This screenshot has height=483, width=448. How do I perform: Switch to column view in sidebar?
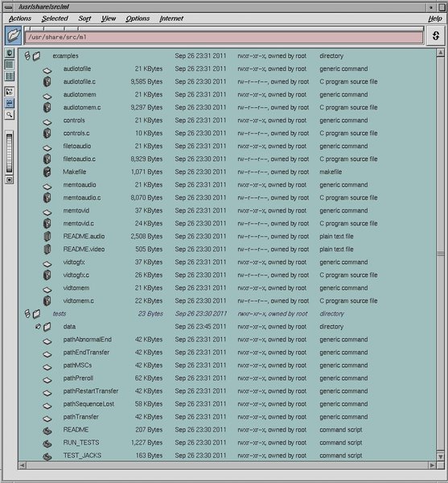(10, 76)
